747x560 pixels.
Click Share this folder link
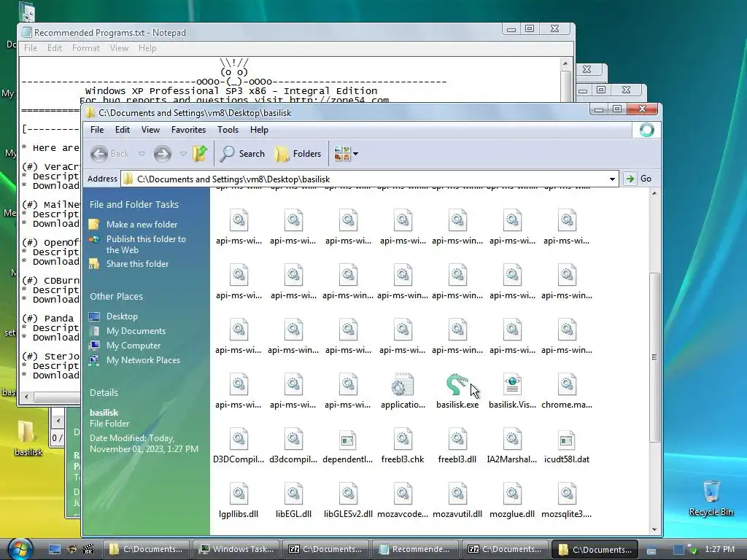pyautogui.click(x=138, y=264)
